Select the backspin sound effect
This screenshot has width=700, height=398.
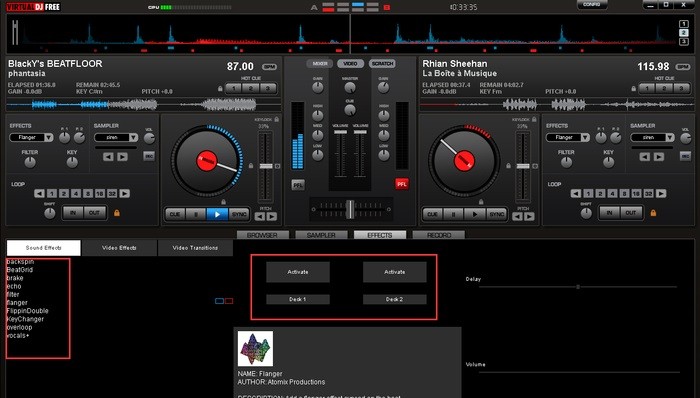20,261
